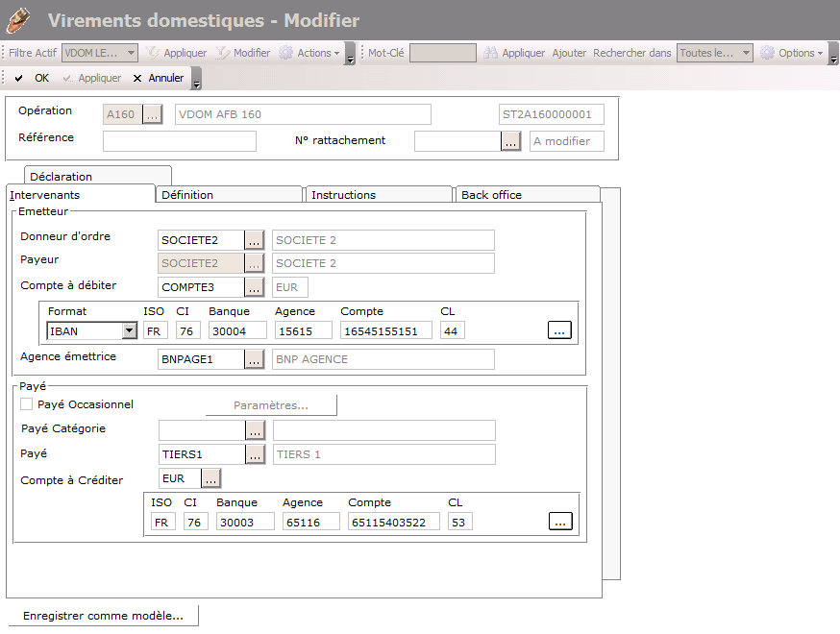Click the OK checkmark toolbar button
This screenshot has height=634, width=840.
click(32, 78)
